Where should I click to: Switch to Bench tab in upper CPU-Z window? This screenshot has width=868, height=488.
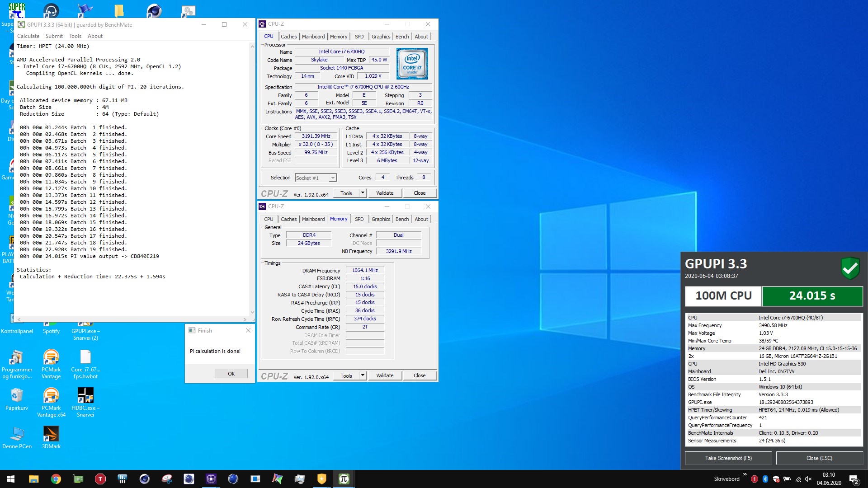(402, 37)
